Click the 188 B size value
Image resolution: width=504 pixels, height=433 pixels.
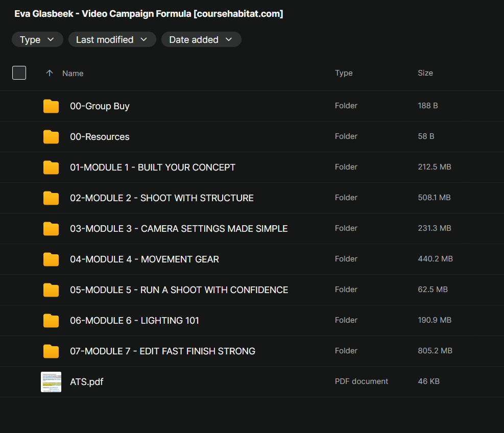(x=428, y=105)
